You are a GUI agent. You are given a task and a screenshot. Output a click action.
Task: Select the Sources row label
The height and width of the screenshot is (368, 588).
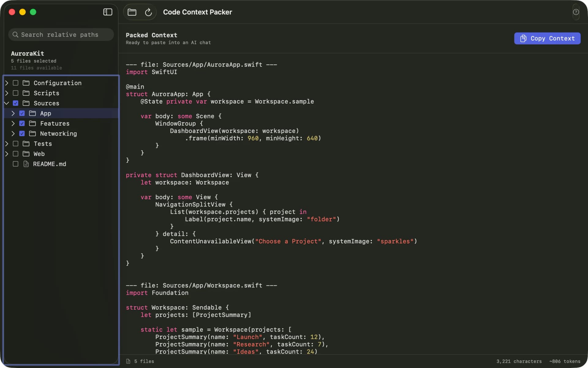click(x=47, y=103)
